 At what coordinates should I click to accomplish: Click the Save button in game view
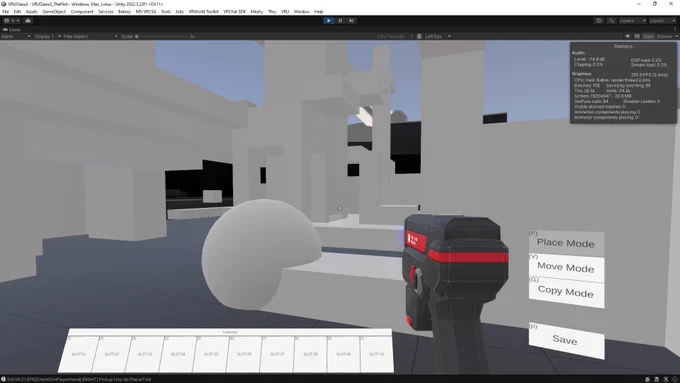click(x=566, y=340)
